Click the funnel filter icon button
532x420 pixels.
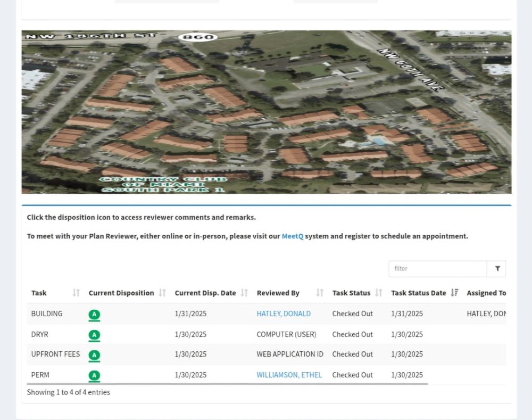coord(497,269)
